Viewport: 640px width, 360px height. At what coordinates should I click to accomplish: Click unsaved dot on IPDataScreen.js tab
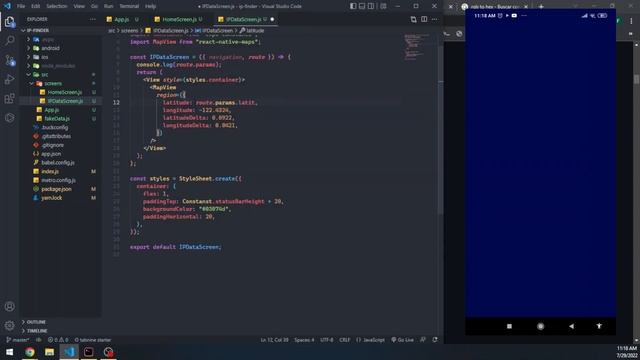pos(272,19)
